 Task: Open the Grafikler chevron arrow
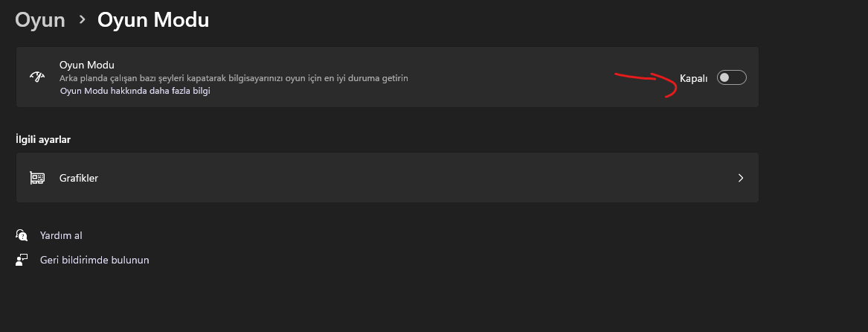(x=741, y=178)
